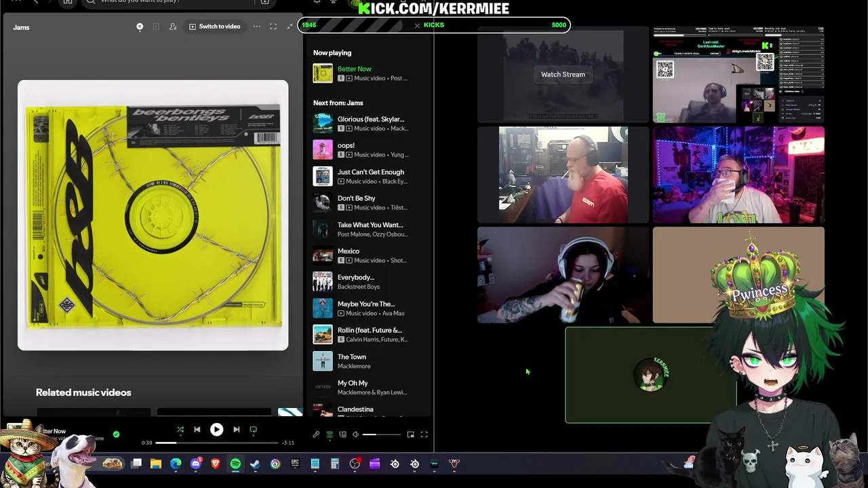
Task: Open Task View from the taskbar
Action: 136,464
